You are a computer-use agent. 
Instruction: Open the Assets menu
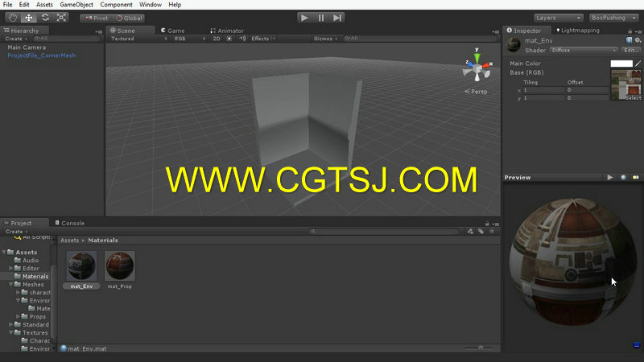click(44, 5)
